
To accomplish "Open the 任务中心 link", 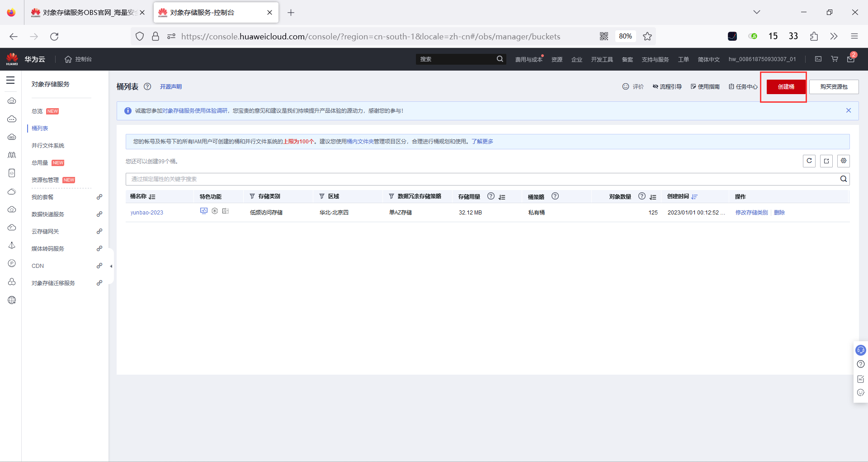I will click(x=743, y=87).
